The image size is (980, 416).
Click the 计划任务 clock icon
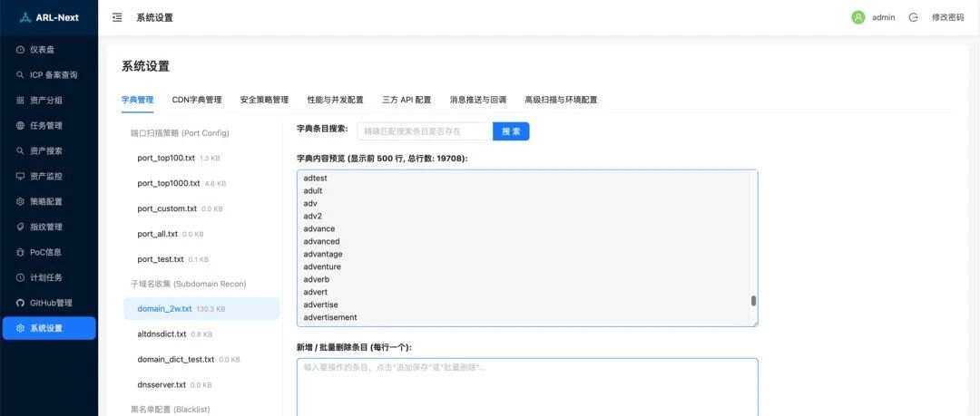tap(20, 277)
